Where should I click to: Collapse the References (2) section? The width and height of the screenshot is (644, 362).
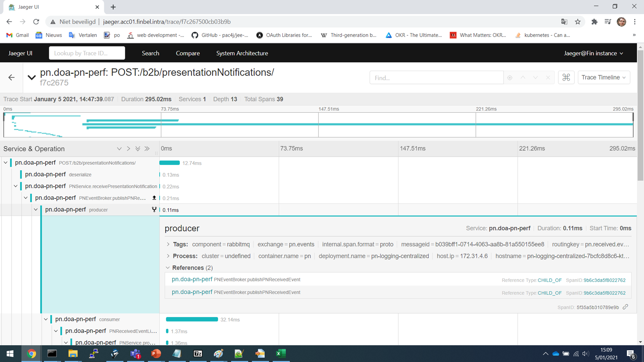coord(168,268)
